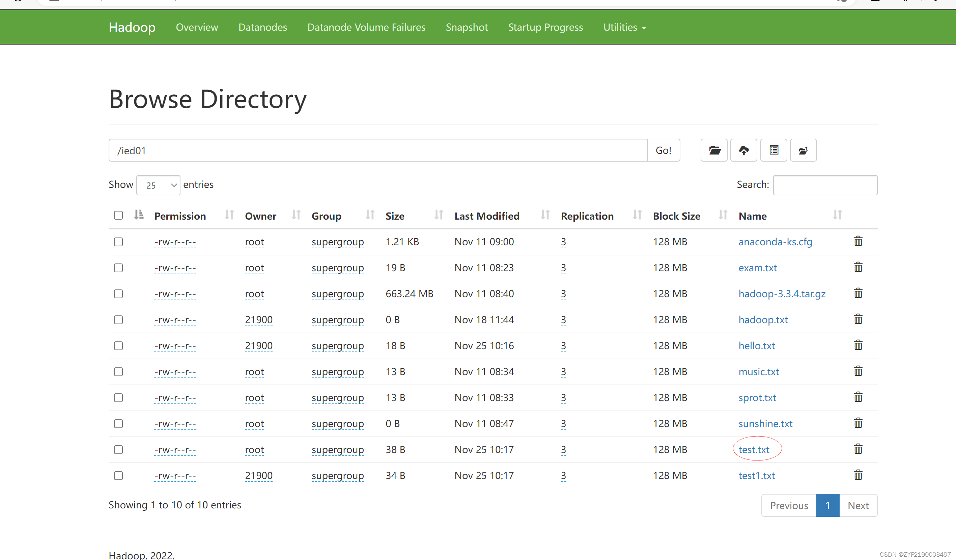Click into the Search input field
Viewport: 956px width, 560px height.
[x=825, y=185]
